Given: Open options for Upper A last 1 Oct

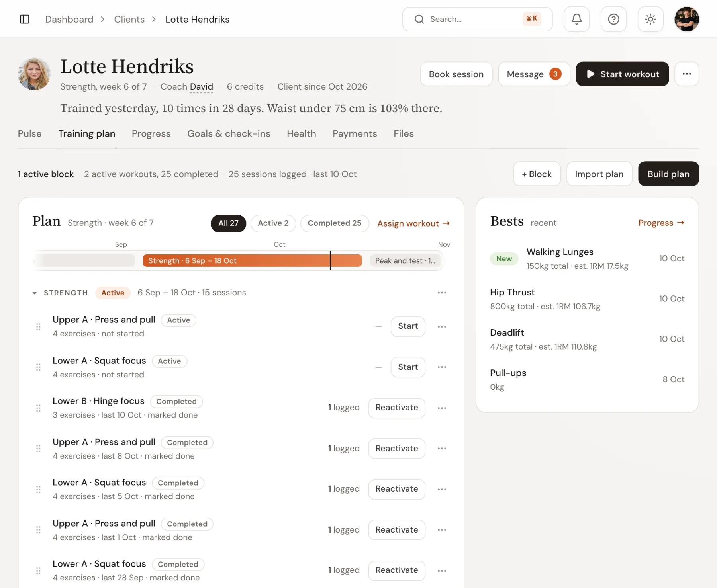Looking at the screenshot, I should coord(442,530).
